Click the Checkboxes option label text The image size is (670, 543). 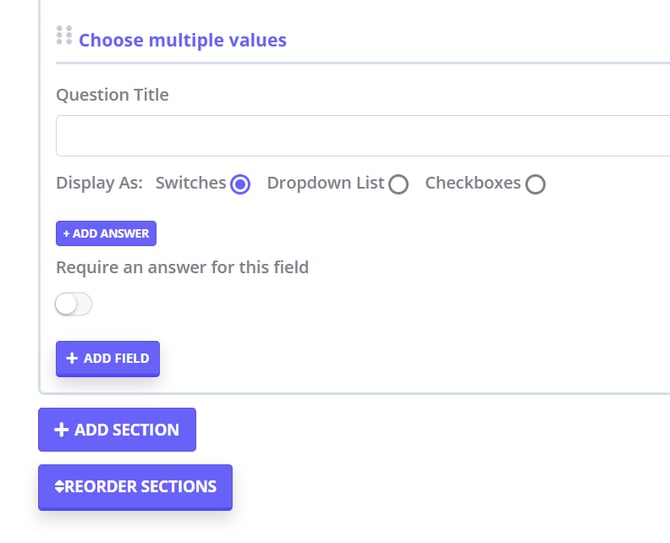[472, 183]
